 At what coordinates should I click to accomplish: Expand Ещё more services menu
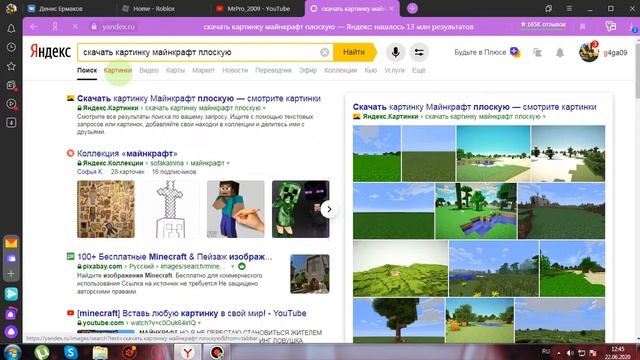[x=418, y=70]
